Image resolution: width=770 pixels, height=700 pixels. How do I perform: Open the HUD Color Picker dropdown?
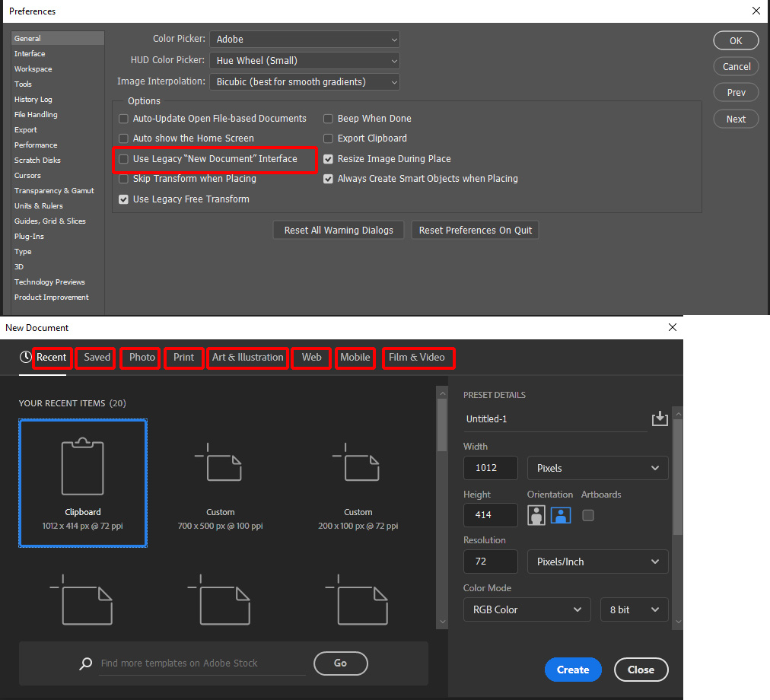304,60
